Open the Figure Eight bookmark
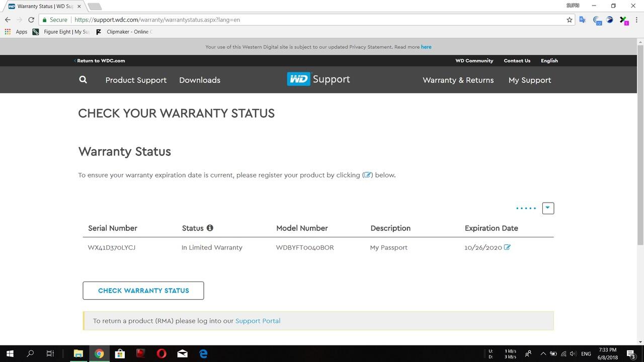This screenshot has width=644, height=362. point(61,32)
